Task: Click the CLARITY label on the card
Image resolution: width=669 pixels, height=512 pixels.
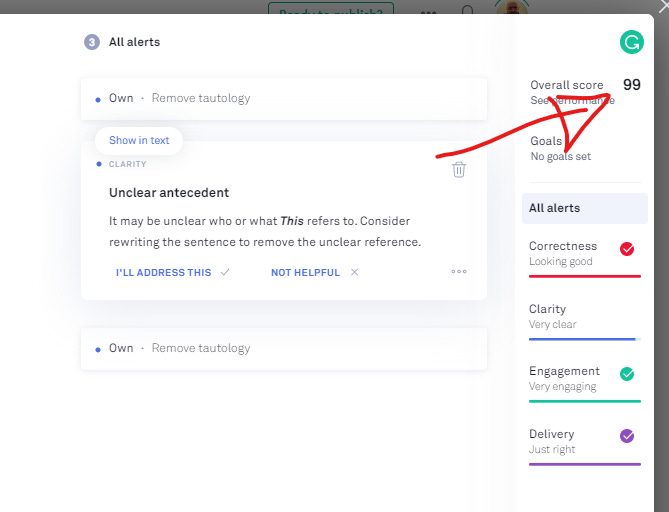Action: 128,164
